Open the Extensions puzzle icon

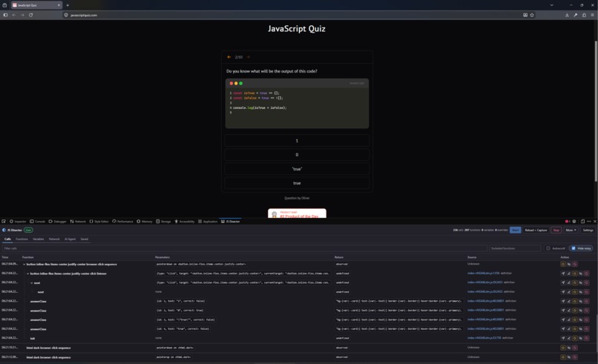pyautogui.click(x=584, y=15)
